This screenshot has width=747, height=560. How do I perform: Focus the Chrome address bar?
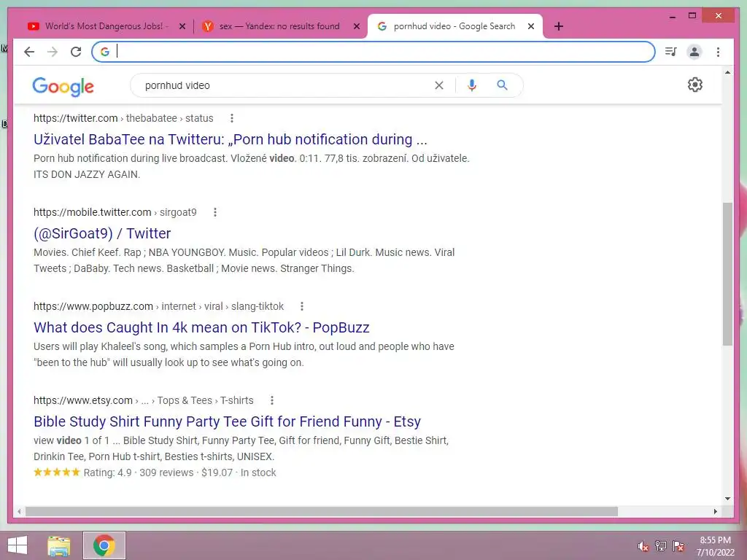tap(373, 52)
